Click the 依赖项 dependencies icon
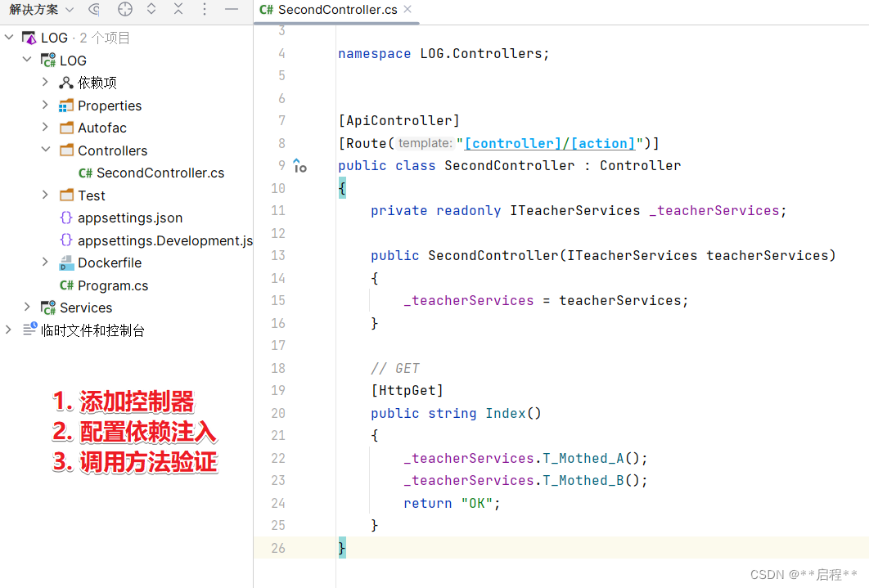This screenshot has width=869, height=588. click(66, 83)
